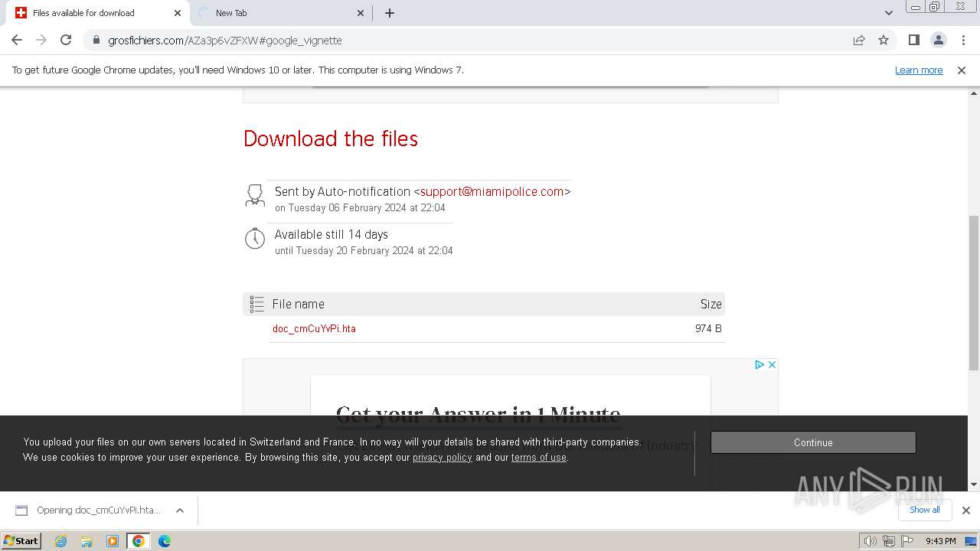Open volume control in system tray

870,541
